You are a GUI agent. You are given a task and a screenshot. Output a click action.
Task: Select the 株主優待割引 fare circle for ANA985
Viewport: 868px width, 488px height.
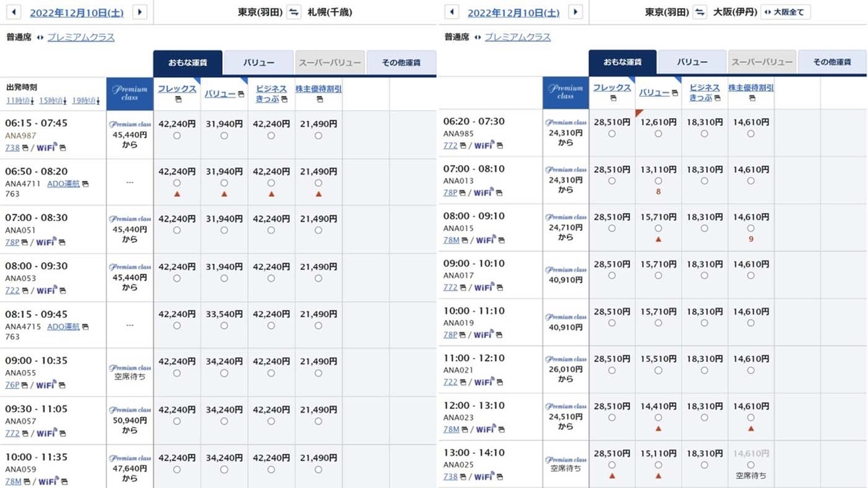[752, 132]
